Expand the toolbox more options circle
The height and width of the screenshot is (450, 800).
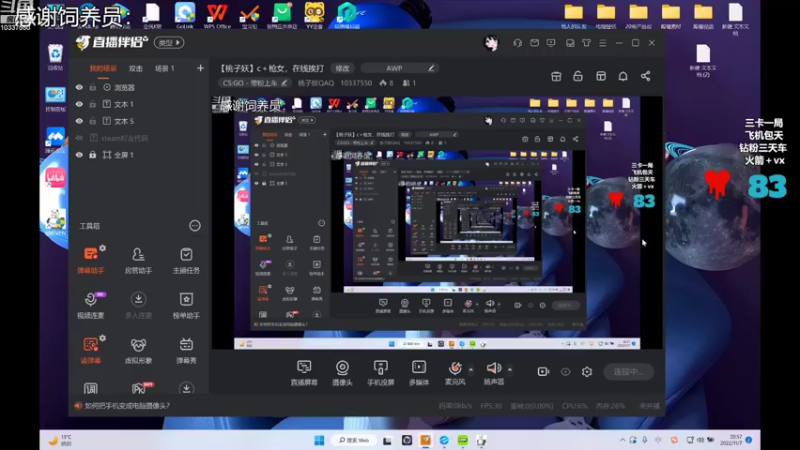[x=195, y=226]
